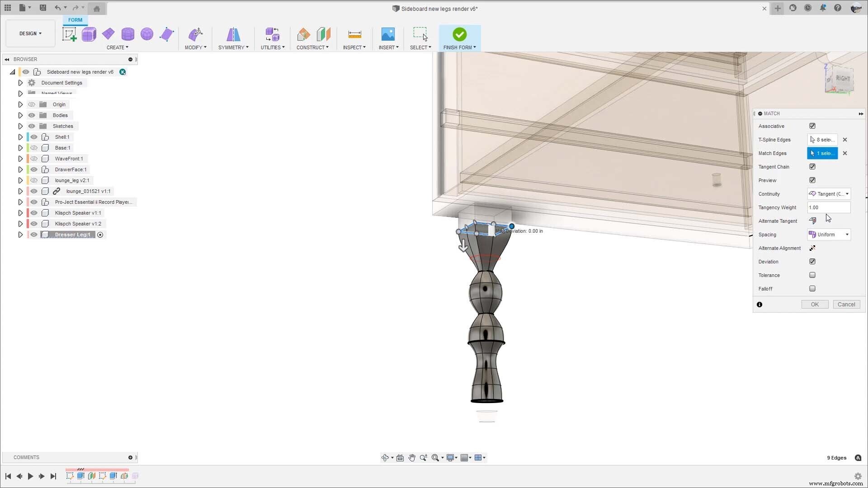Select the Symmetry tool icon
This screenshot has width=868, height=488.
(233, 34)
